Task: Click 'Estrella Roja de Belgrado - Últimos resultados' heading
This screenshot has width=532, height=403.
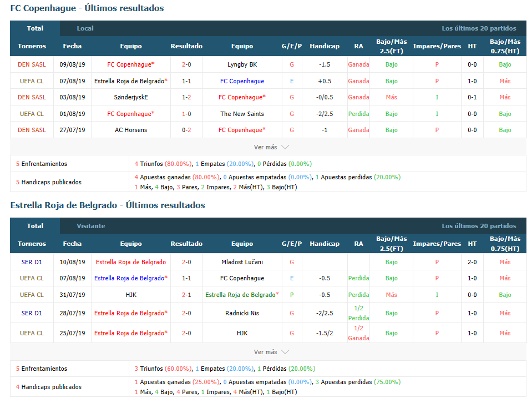Action: 108,205
